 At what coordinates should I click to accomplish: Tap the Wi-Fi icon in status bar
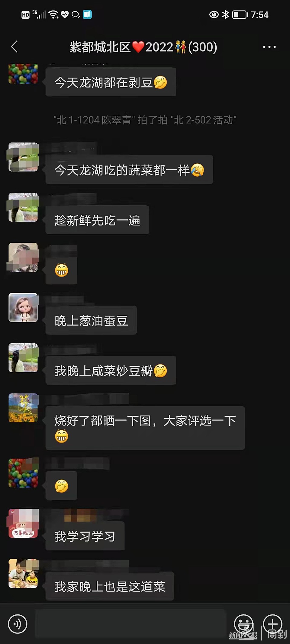[x=53, y=14]
